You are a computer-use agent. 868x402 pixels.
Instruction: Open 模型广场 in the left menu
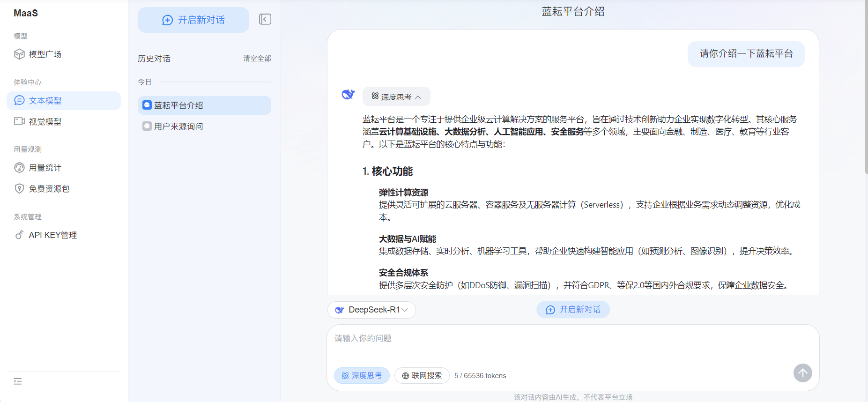point(64,54)
